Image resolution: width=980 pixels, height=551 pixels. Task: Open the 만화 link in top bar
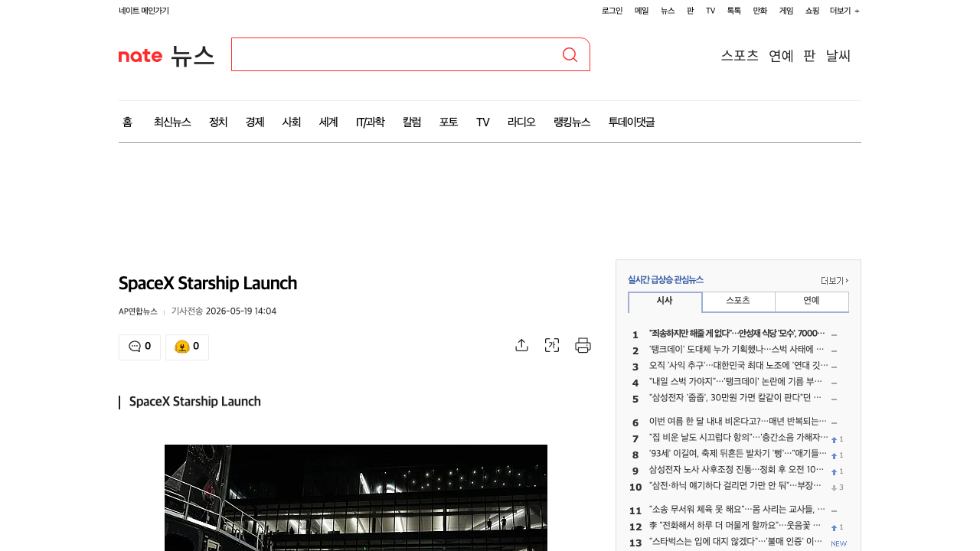click(x=760, y=11)
